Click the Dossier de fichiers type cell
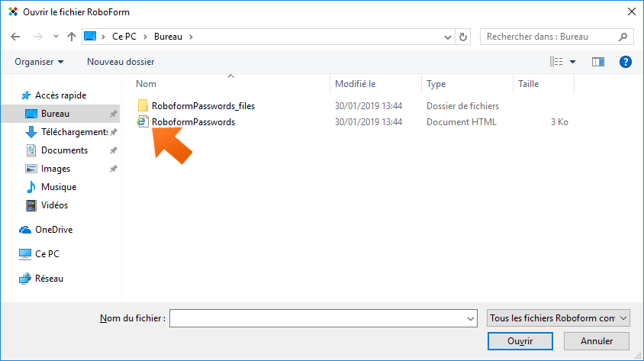 click(462, 106)
